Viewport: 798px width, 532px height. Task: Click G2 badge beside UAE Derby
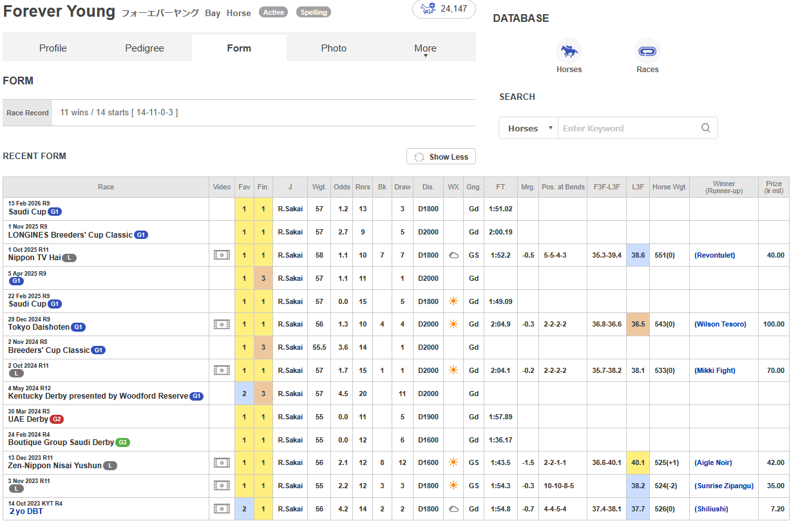coord(57,419)
